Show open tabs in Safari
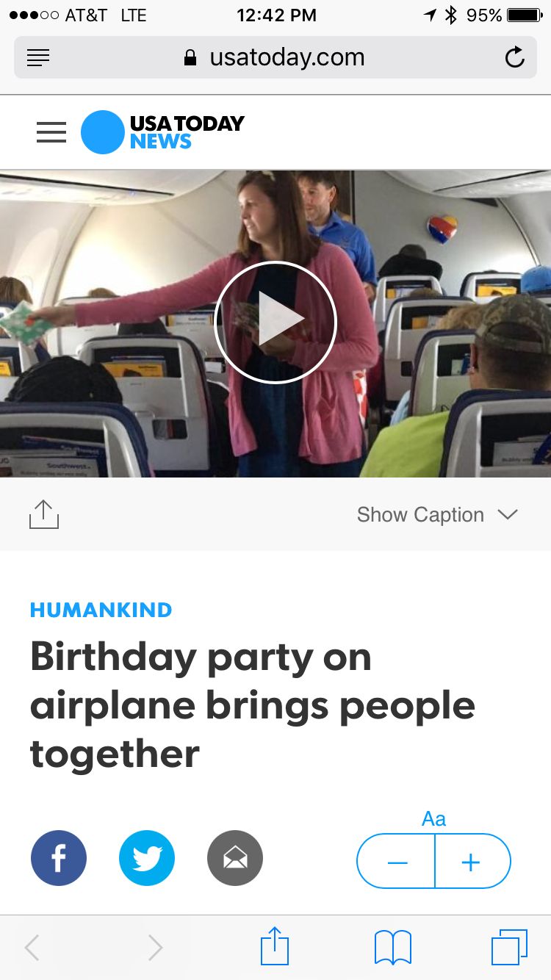Screen dimensions: 551x980 coord(510,947)
